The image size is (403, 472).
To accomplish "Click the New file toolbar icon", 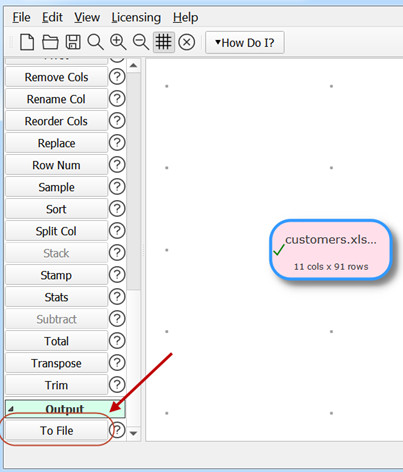I will (x=27, y=42).
